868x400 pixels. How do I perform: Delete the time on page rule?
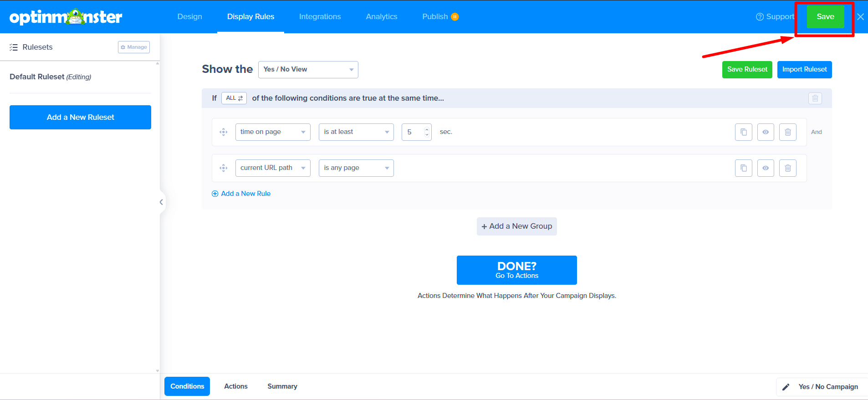pyautogui.click(x=788, y=132)
